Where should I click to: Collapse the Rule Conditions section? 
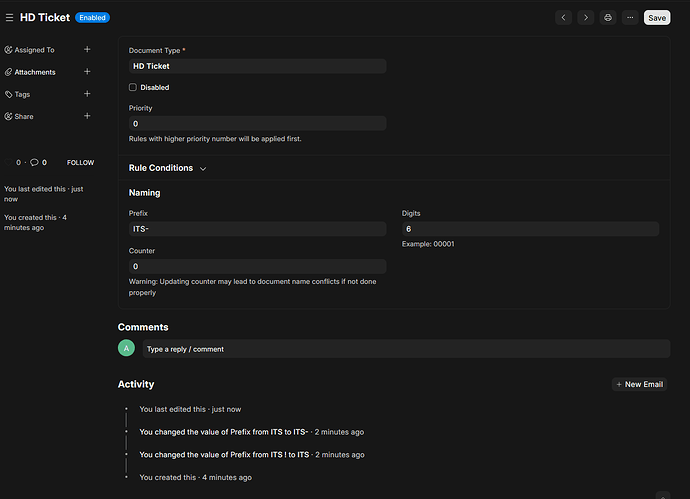[203, 169]
